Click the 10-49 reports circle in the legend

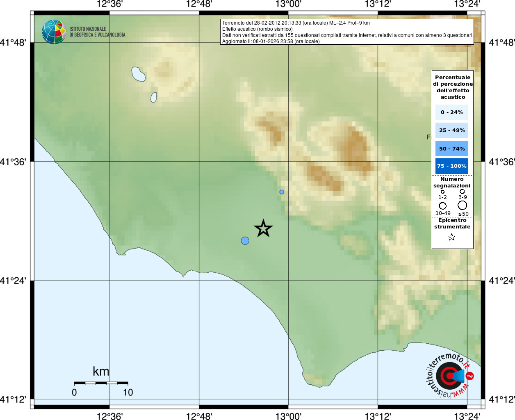coord(443,206)
